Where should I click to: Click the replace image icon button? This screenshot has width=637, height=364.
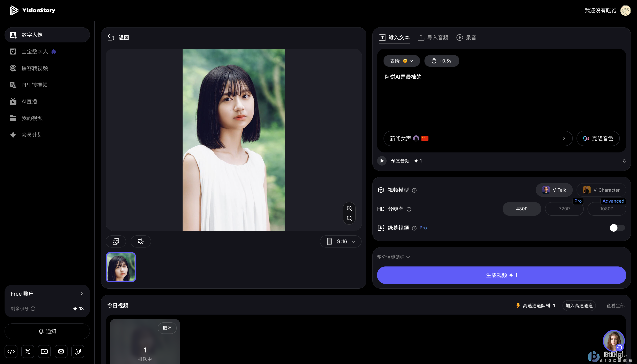[116, 241]
